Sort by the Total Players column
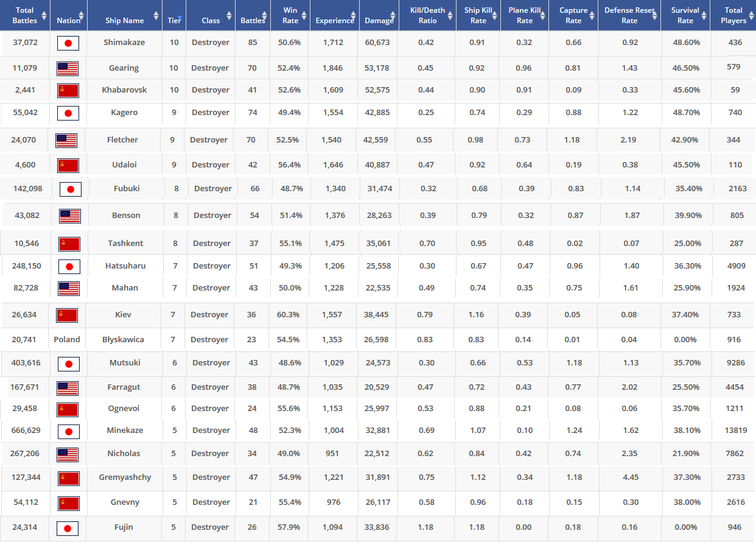Image resolution: width=756 pixels, height=542 pixels. pos(733,15)
